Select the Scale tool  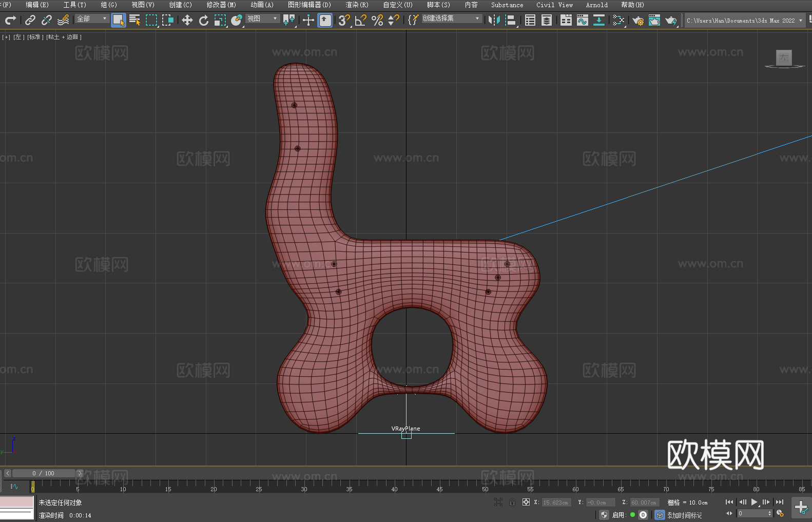point(220,20)
